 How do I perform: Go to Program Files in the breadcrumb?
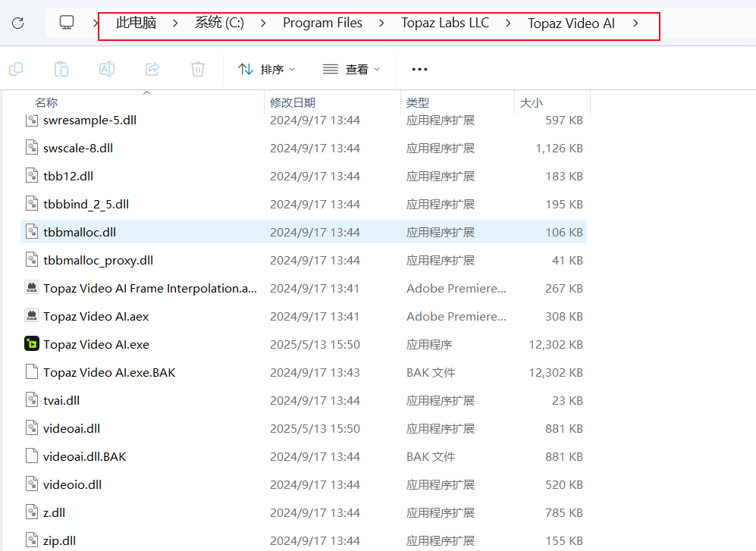click(x=322, y=23)
